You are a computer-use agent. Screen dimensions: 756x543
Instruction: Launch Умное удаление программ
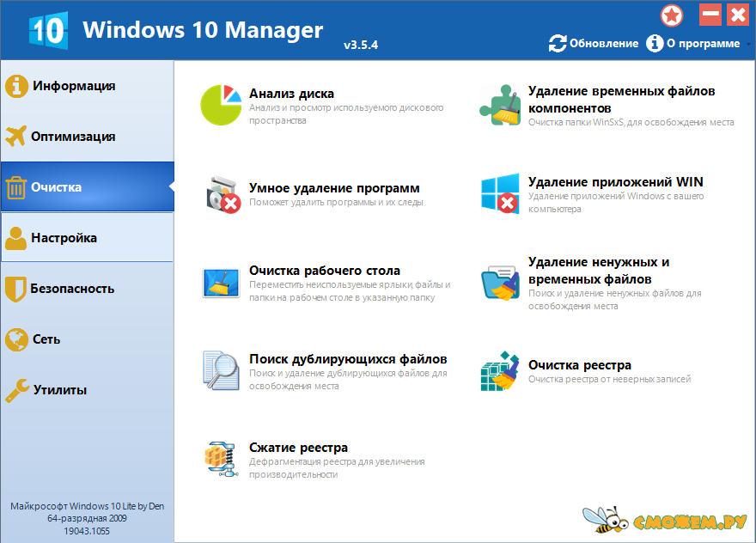[x=334, y=188]
